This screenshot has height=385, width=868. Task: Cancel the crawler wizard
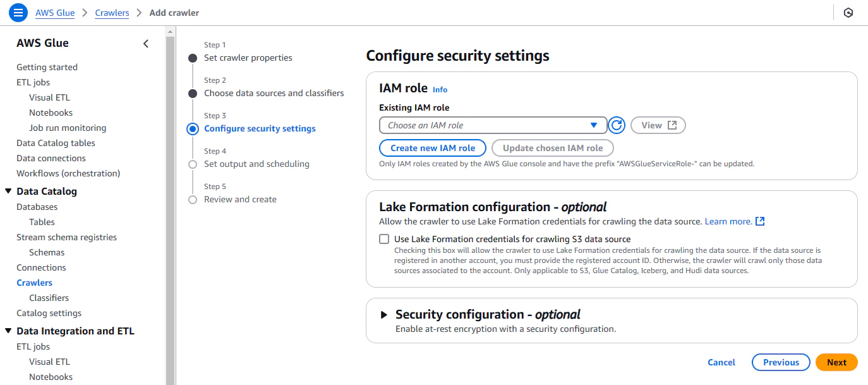point(721,362)
